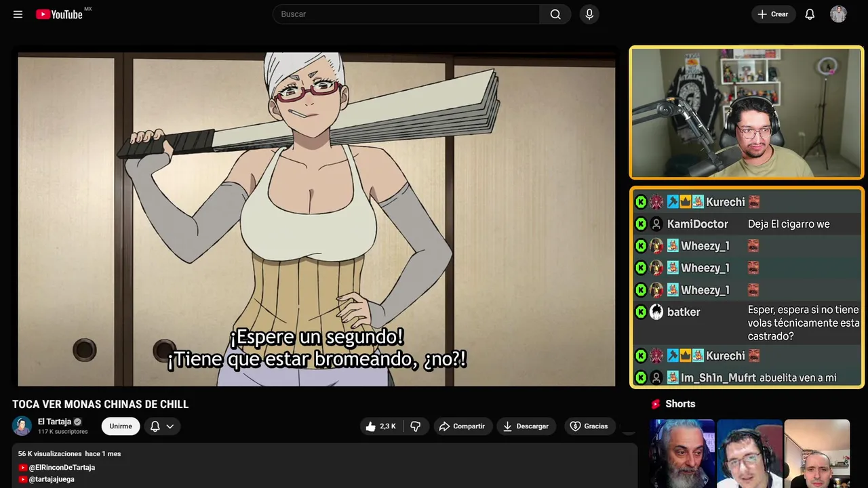Open the third Shorts thumbnail
The image size is (868, 488).
(816, 453)
